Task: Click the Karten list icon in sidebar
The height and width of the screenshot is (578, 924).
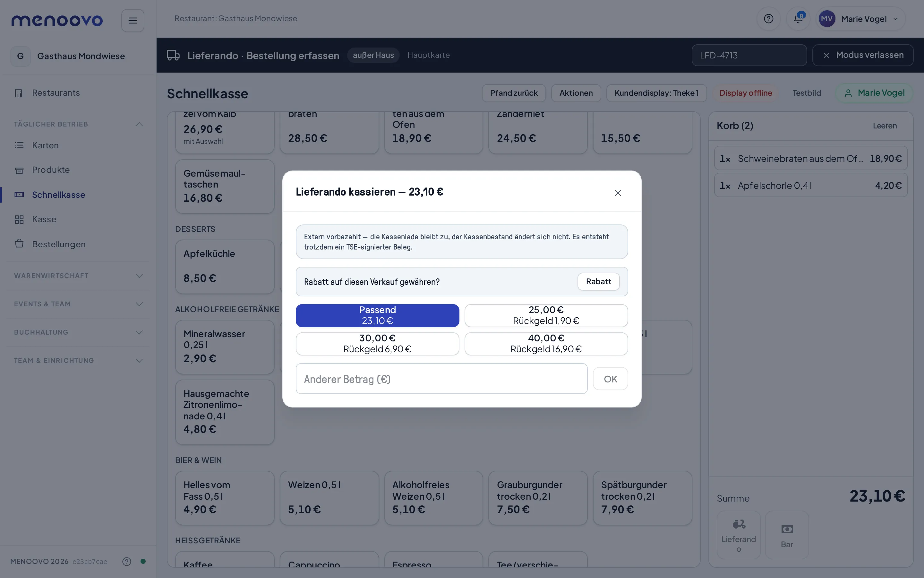Action: point(19,145)
